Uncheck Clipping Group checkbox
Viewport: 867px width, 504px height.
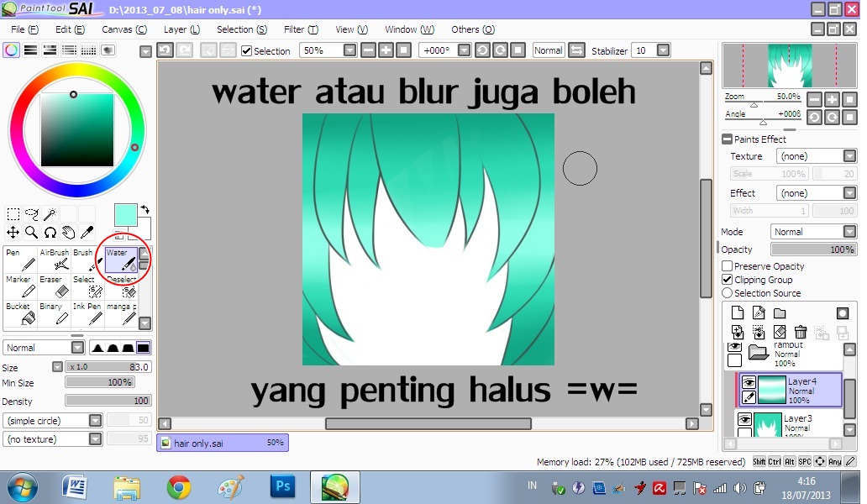[x=727, y=280]
